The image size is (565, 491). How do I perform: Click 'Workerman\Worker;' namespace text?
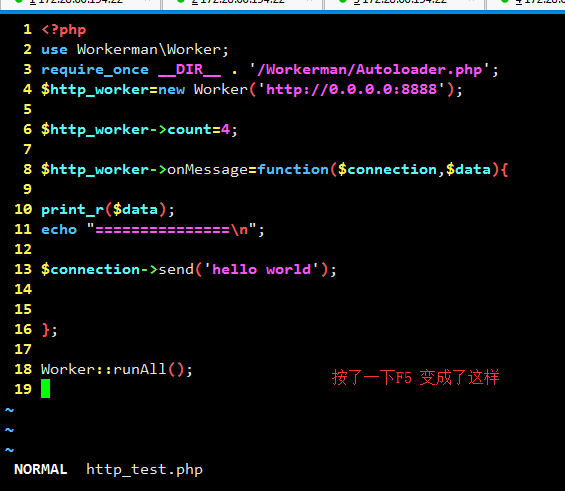153,50
